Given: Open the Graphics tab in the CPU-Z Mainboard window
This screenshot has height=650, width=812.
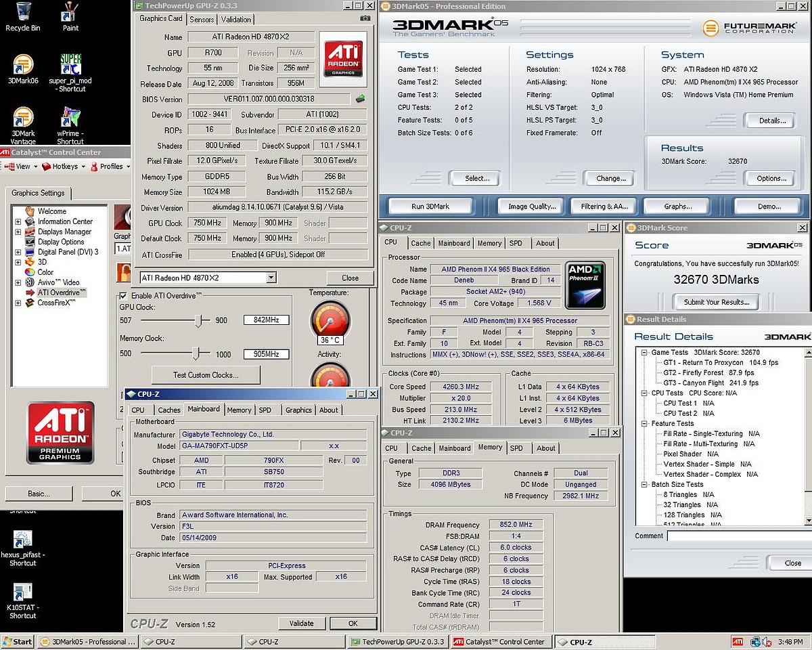Looking at the screenshot, I should [298, 410].
